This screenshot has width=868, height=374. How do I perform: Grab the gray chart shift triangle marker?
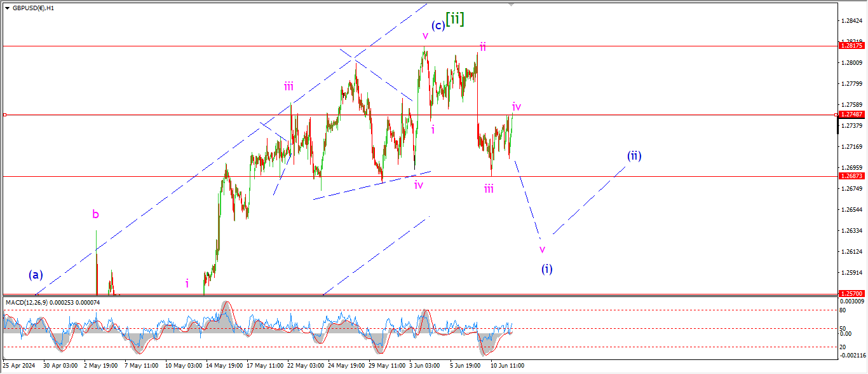click(x=511, y=4)
